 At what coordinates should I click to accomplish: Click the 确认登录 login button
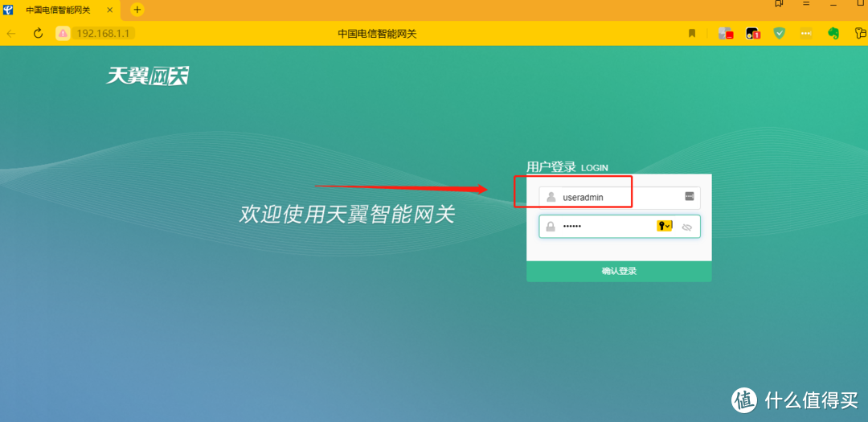[x=619, y=272]
